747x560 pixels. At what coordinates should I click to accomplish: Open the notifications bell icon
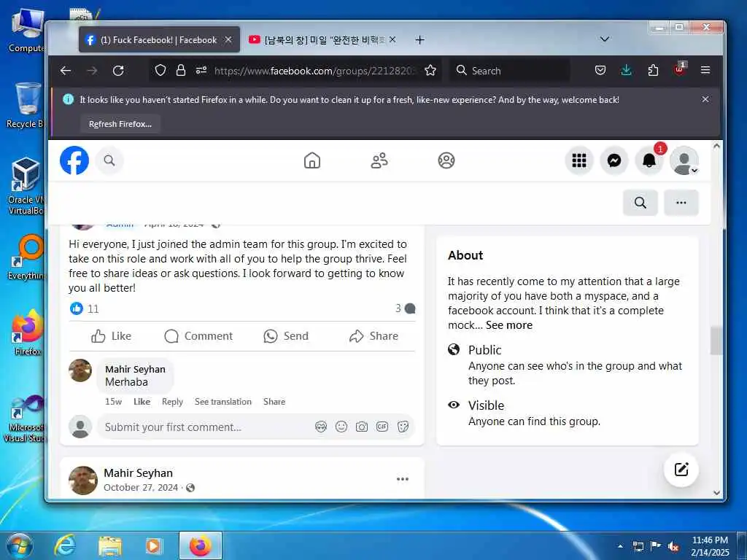(649, 160)
